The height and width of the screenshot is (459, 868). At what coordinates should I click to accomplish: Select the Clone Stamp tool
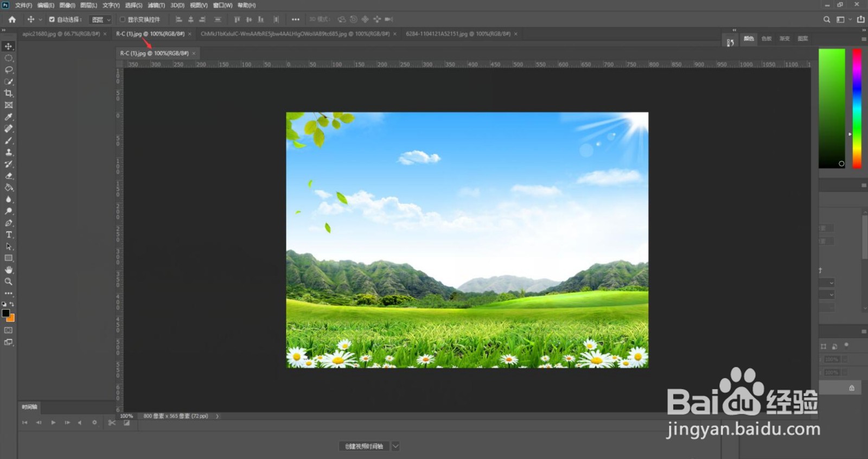point(9,152)
